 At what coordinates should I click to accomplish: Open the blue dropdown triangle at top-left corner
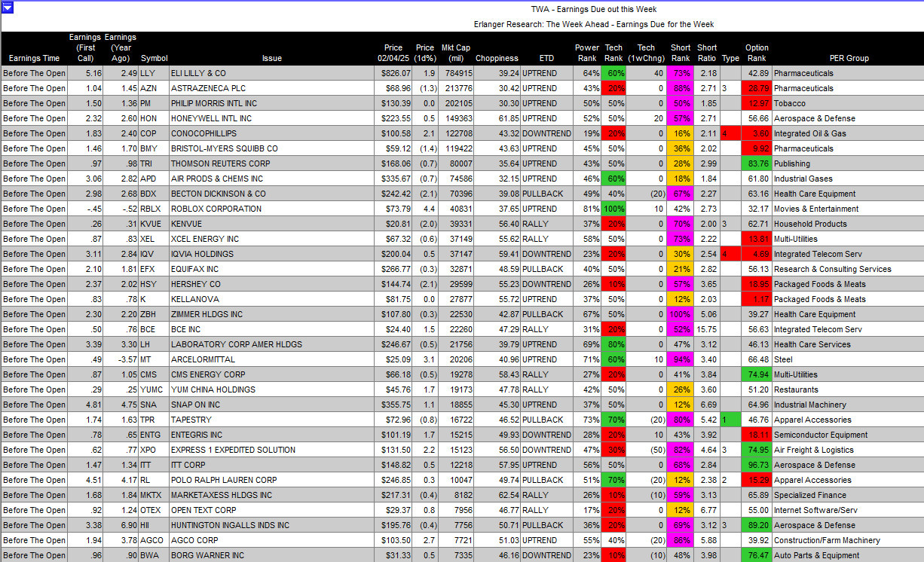pos(8,8)
